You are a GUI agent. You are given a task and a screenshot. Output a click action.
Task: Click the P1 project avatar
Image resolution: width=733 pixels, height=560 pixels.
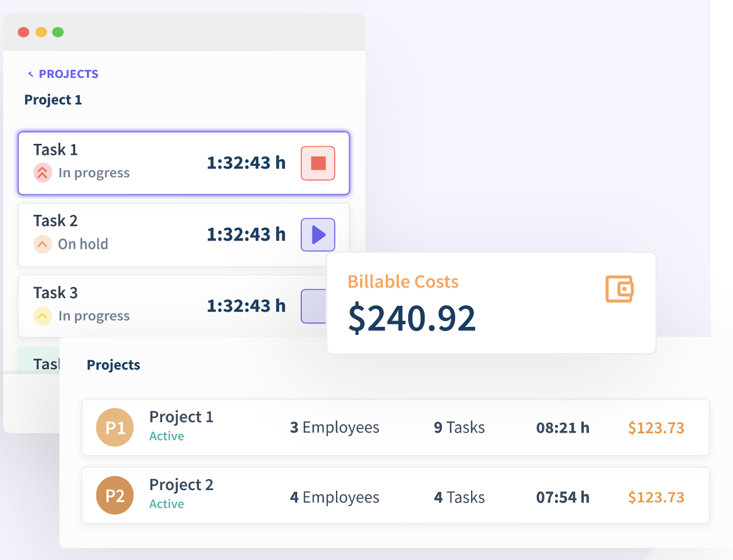(x=115, y=427)
